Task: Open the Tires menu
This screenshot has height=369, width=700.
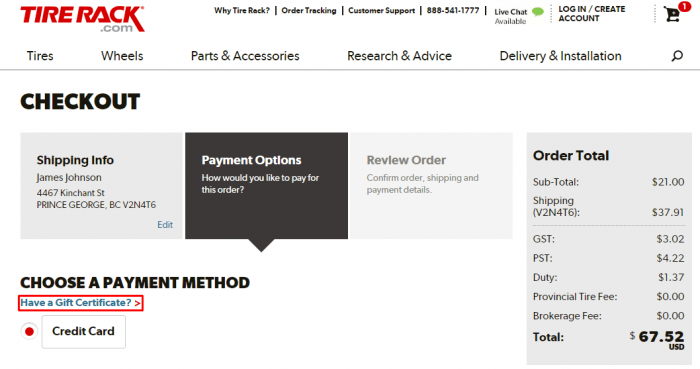Action: (40, 56)
